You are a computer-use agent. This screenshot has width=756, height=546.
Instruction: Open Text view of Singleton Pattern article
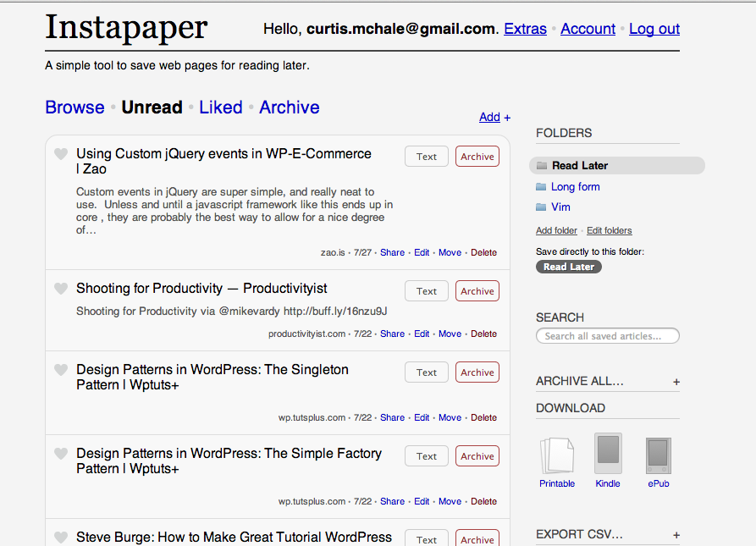427,372
